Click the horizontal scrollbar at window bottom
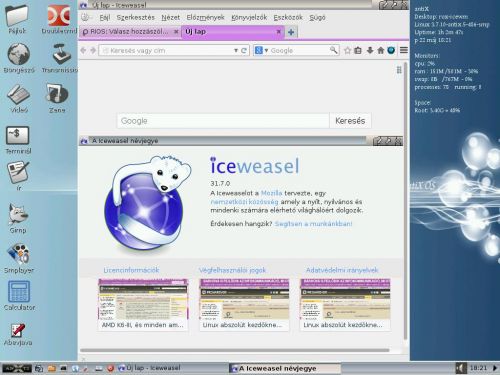Image resolution: width=500 pixels, height=375 pixels. [234, 350]
